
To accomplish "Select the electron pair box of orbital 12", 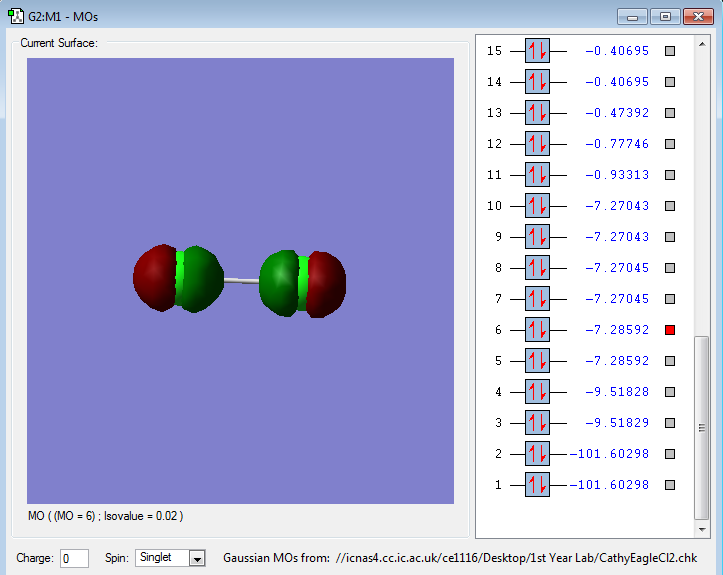I will coord(537,144).
